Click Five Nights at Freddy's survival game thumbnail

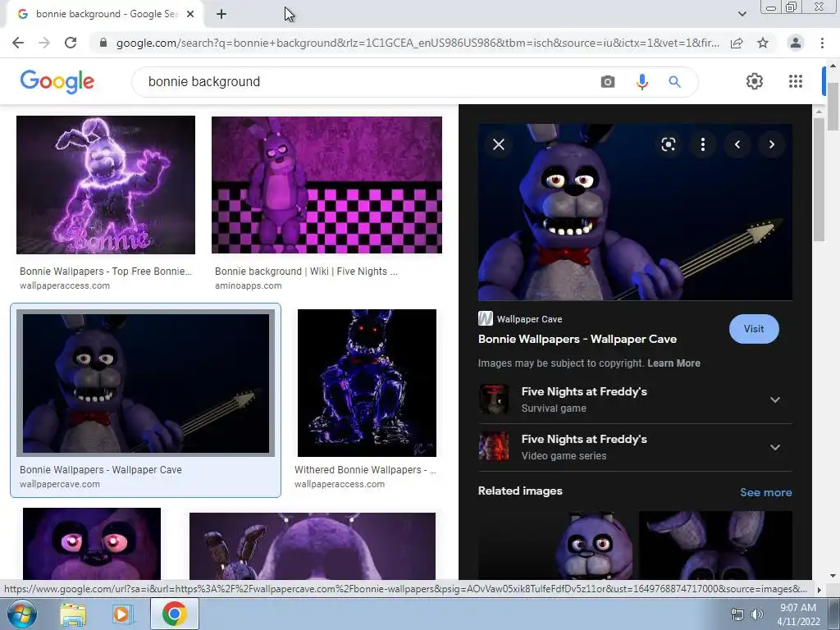click(493, 399)
